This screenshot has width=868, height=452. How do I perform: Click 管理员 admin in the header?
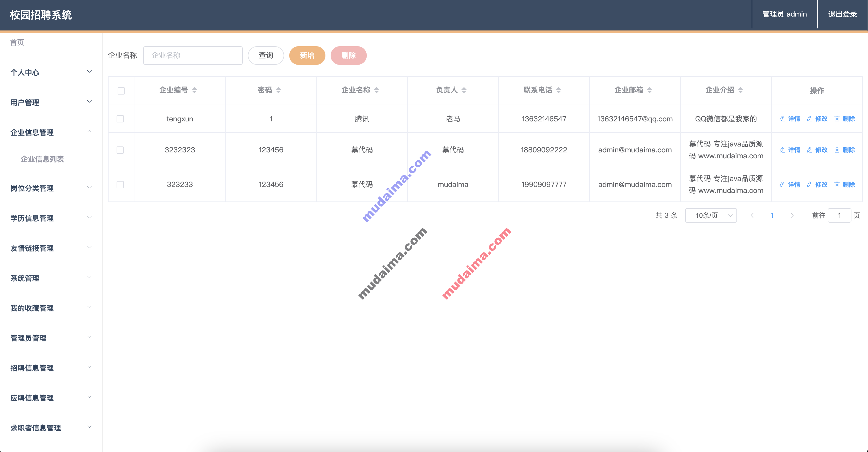pyautogui.click(x=785, y=14)
